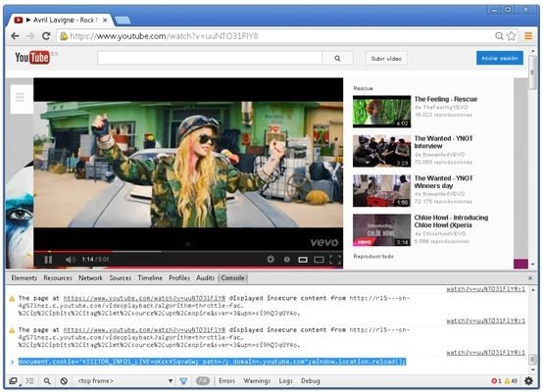Open Chloe Howl - Introducing title link
The height and width of the screenshot is (392, 543).
451,221
